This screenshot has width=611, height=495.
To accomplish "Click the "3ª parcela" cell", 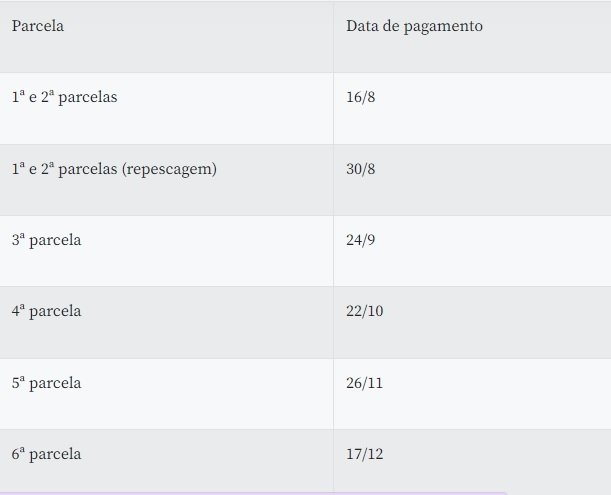I will tap(47, 240).
